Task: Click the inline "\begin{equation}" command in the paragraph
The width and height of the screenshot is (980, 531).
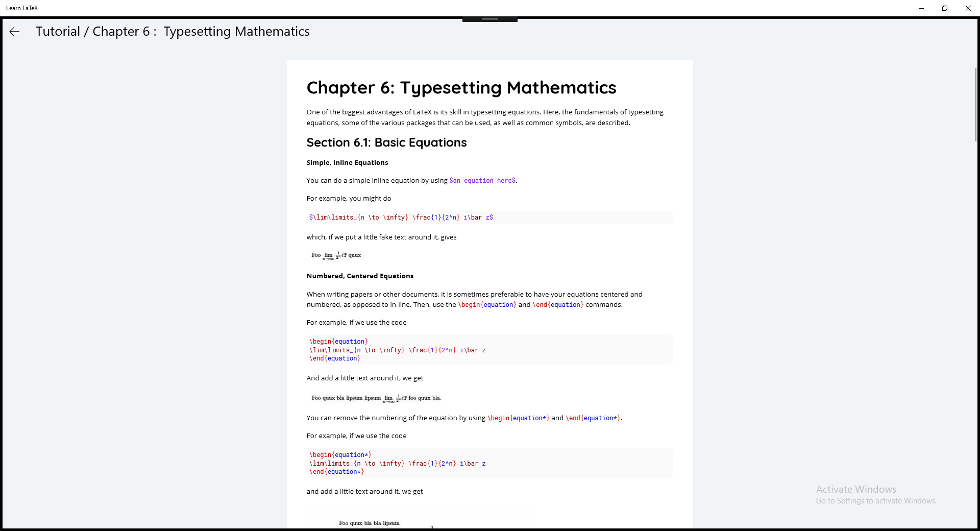Action: [487, 305]
